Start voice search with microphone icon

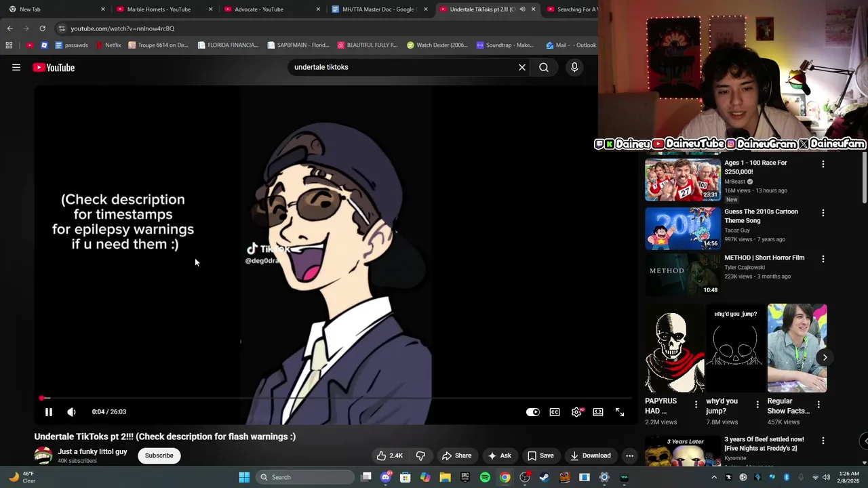click(574, 67)
